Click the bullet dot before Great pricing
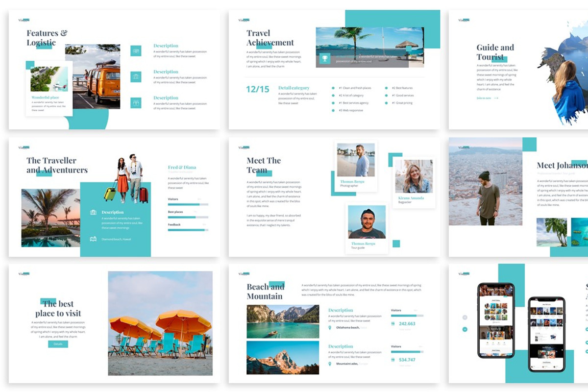Image resolution: width=588 pixels, height=392 pixels. tap(387, 103)
